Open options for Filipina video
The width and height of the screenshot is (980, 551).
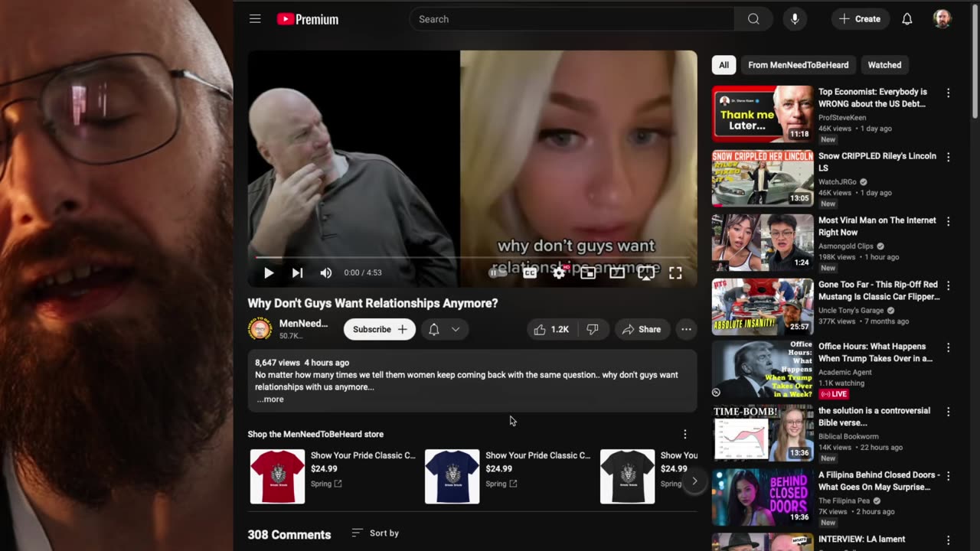948,476
